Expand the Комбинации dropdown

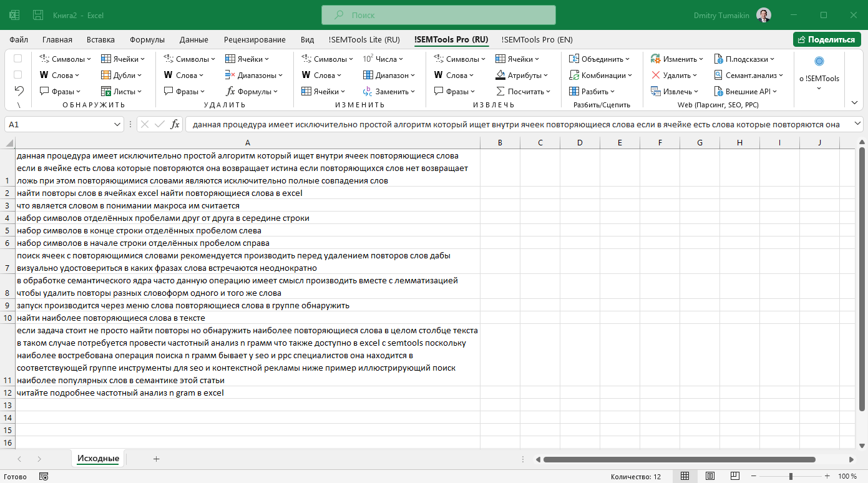[601, 76]
